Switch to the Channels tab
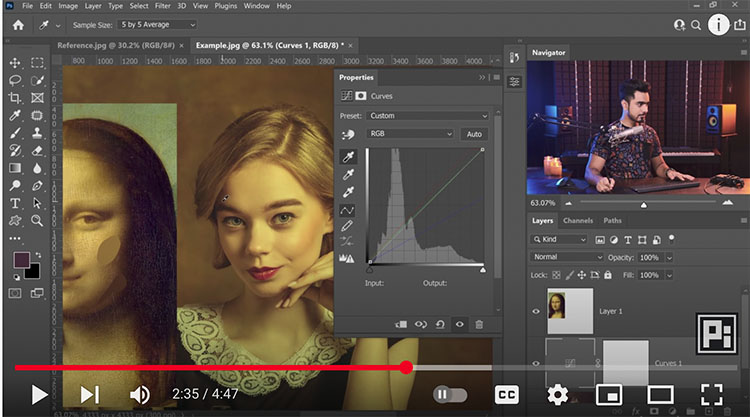 578,220
